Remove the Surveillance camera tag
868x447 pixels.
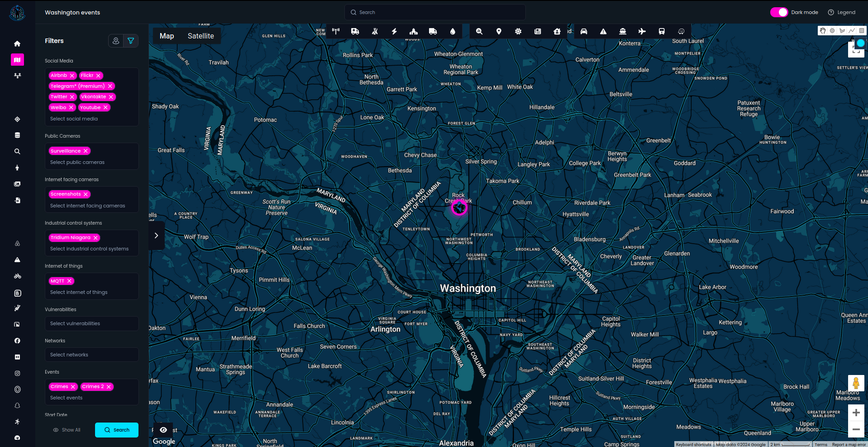86,151
